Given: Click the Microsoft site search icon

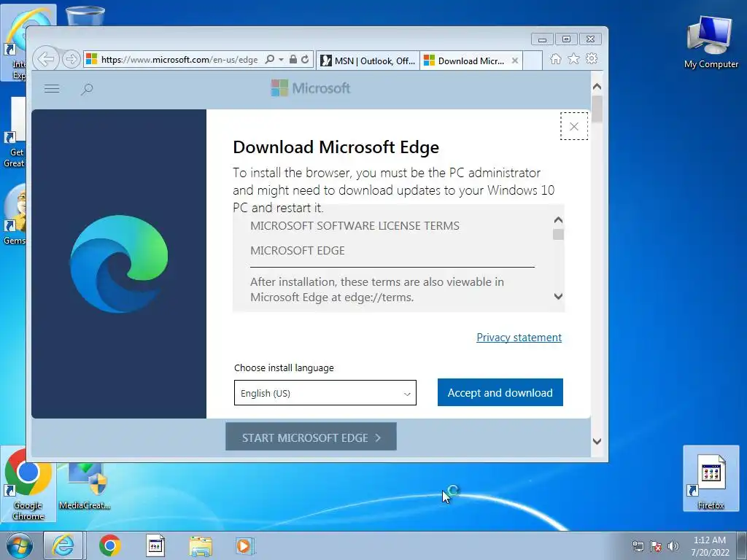Looking at the screenshot, I should [87, 89].
